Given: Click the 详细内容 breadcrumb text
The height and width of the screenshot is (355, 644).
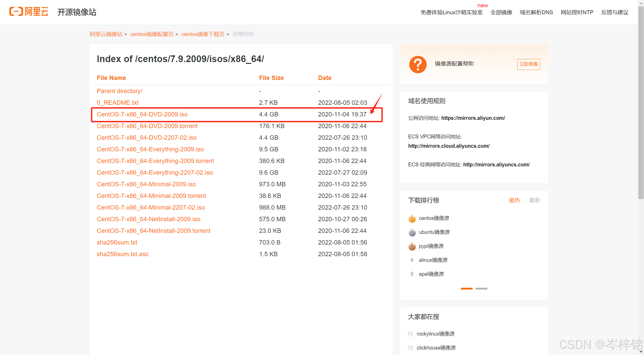Looking at the screenshot, I should [x=243, y=34].
